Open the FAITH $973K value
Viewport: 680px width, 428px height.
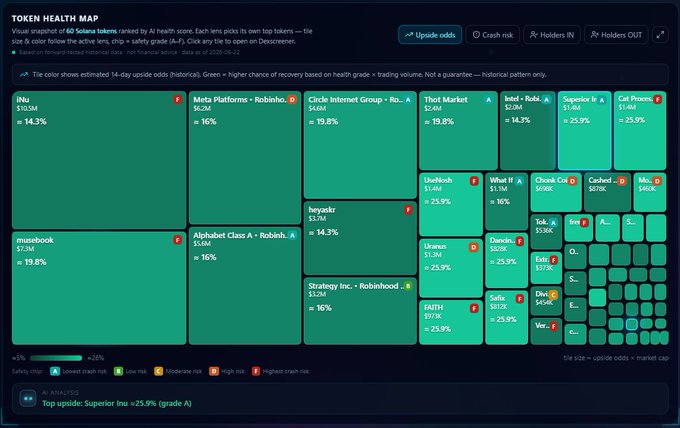tap(432, 316)
